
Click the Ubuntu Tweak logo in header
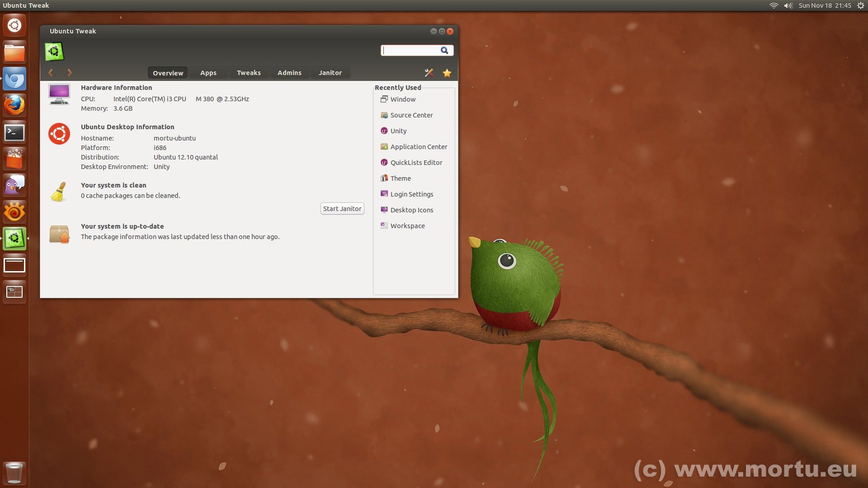point(54,52)
